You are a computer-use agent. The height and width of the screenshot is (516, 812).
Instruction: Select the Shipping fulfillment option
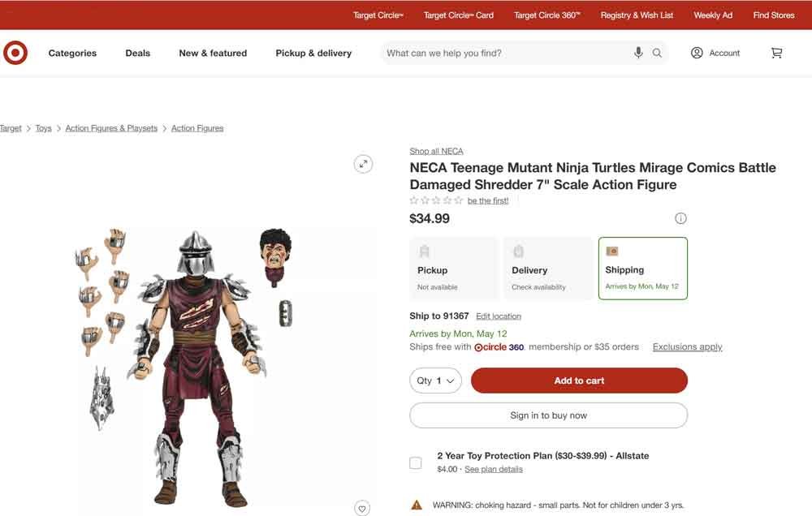[642, 268]
